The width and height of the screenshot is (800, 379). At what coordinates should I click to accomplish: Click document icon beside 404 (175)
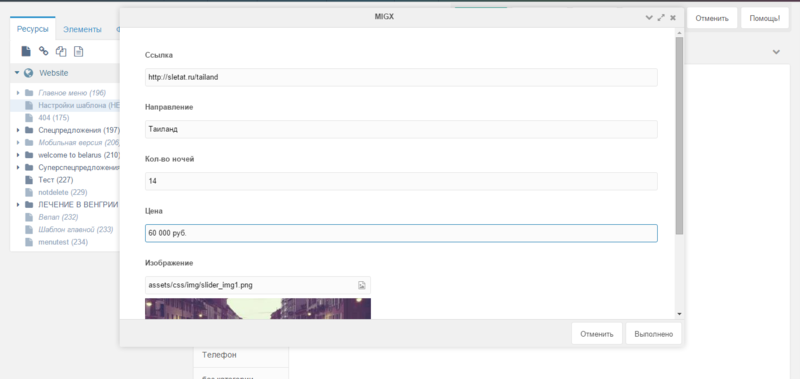[29, 118]
